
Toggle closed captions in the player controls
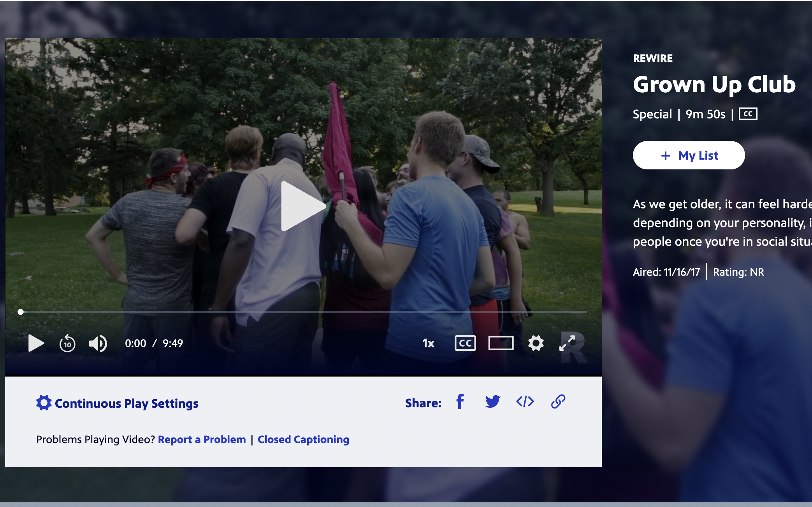point(465,343)
